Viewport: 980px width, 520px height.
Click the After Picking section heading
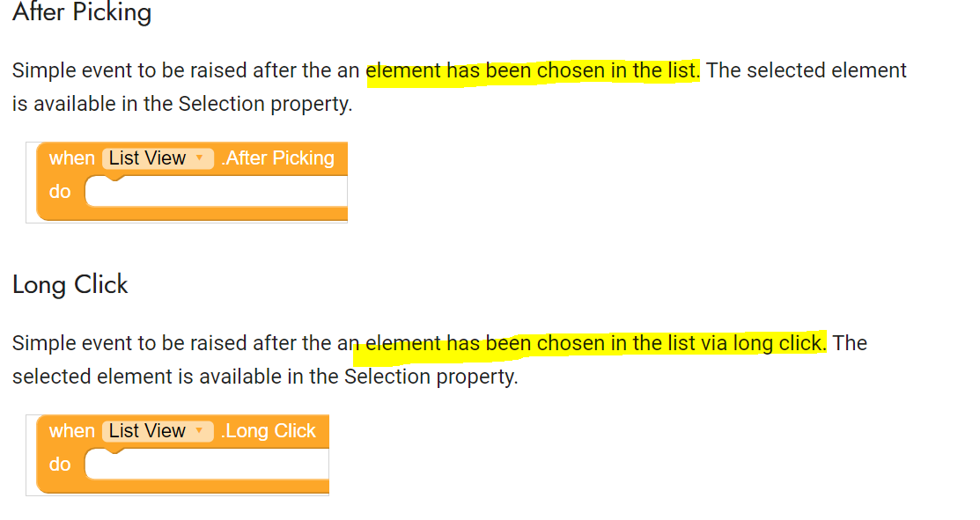[82, 12]
